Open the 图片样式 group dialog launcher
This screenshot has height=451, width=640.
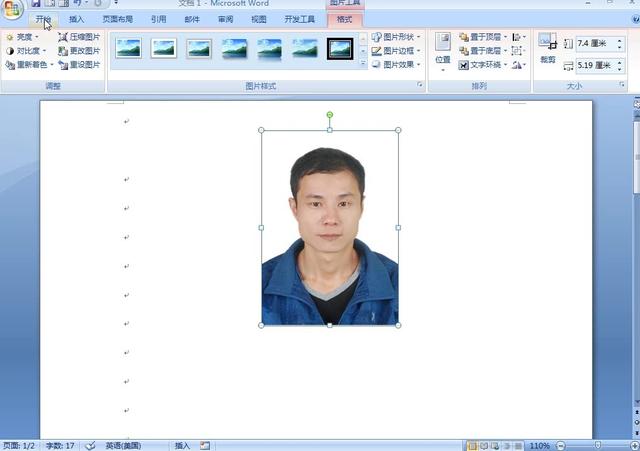(420, 84)
